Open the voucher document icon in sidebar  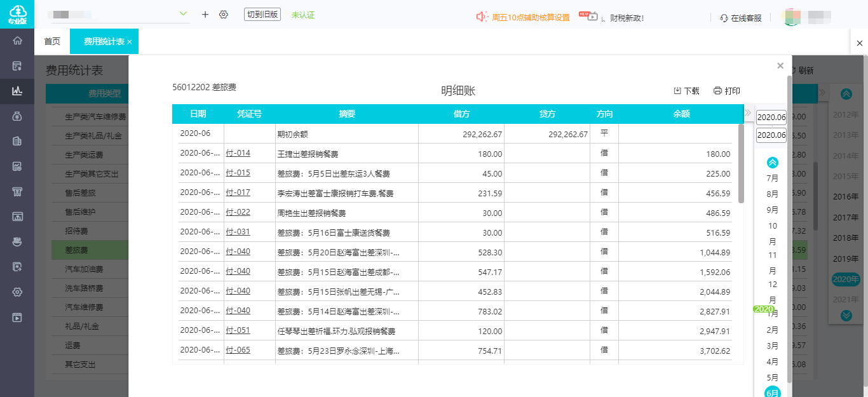point(17,66)
